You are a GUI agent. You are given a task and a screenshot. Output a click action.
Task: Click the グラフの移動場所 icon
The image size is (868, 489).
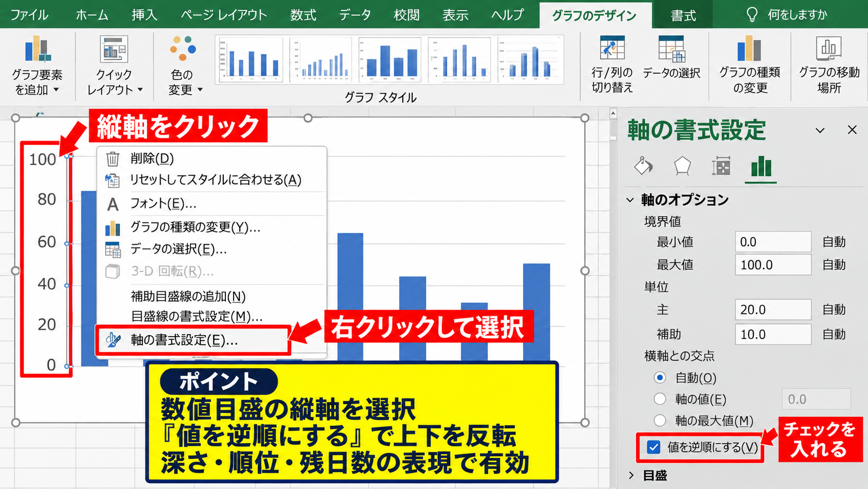coord(829,48)
